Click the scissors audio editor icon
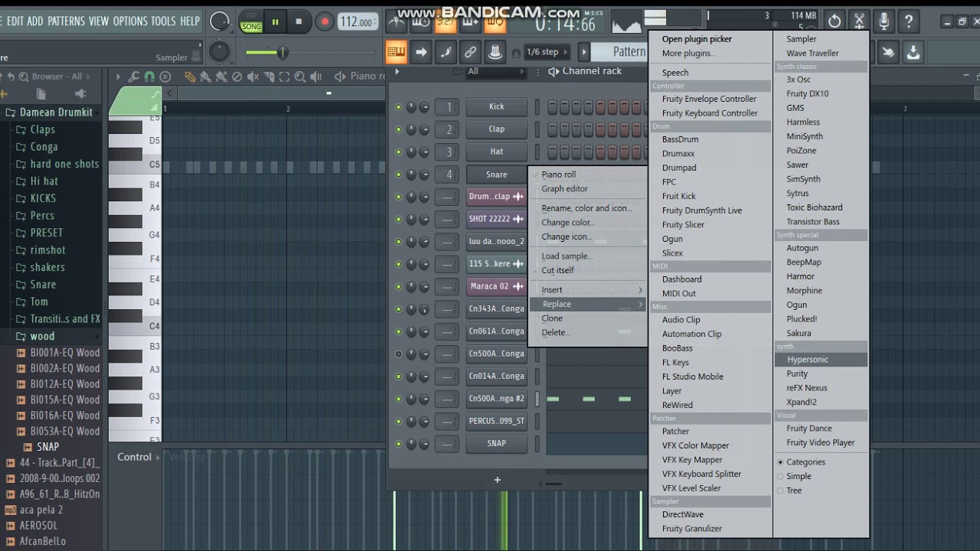This screenshot has height=551, width=980. click(860, 21)
